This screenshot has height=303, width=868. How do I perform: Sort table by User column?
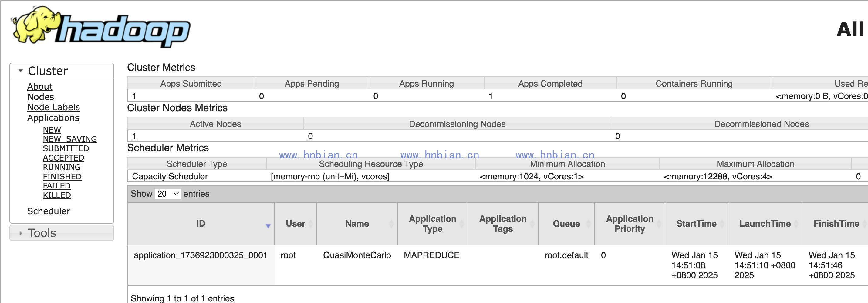(x=296, y=224)
